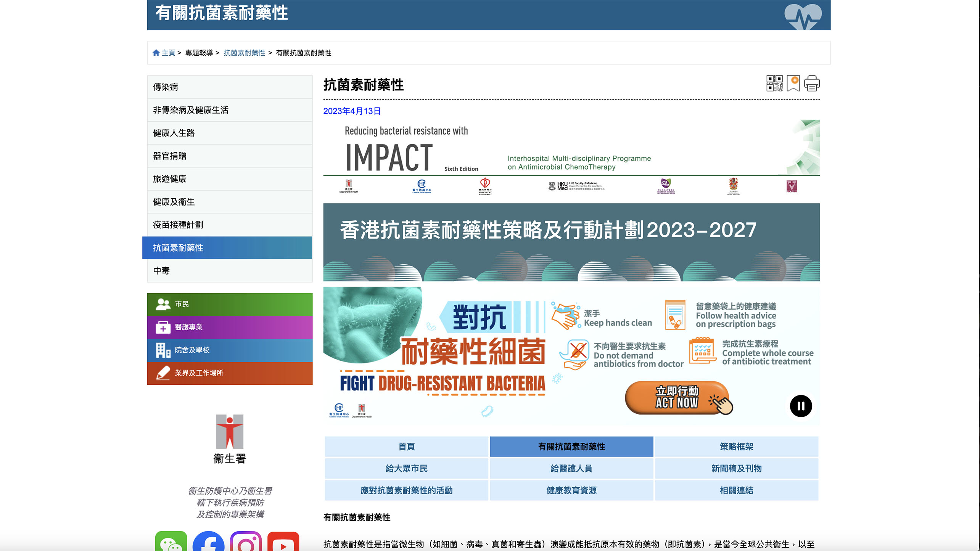Open the 給醫護人員 tab
The height and width of the screenshot is (551, 980).
point(571,469)
